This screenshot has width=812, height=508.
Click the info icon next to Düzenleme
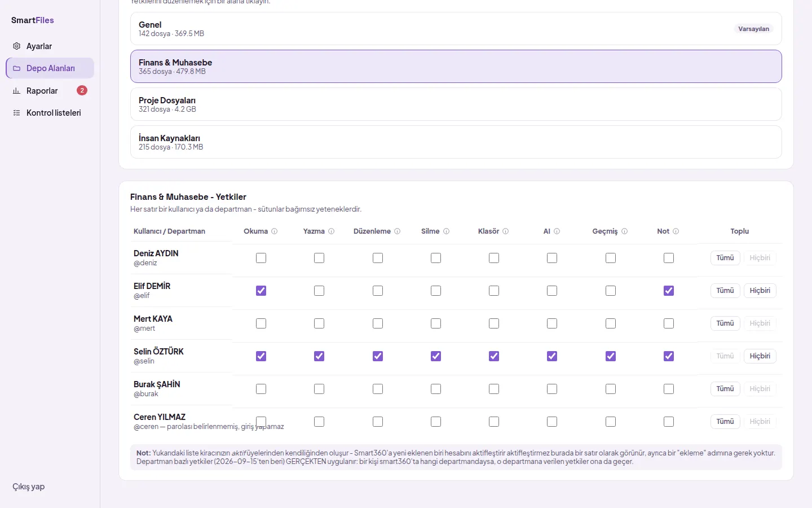click(398, 231)
